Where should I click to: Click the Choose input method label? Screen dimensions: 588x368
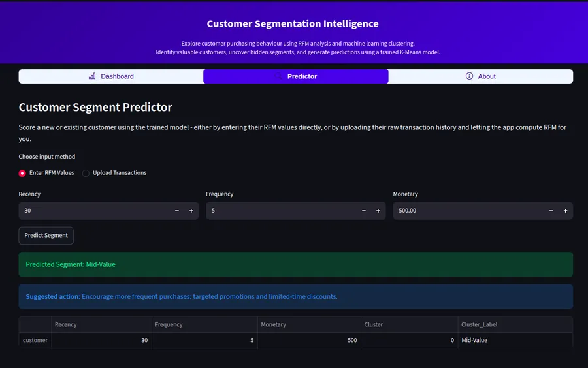(x=47, y=157)
